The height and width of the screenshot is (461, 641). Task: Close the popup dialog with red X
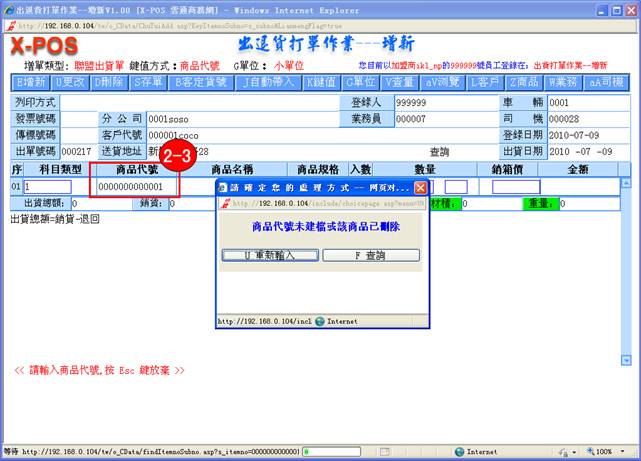(421, 187)
